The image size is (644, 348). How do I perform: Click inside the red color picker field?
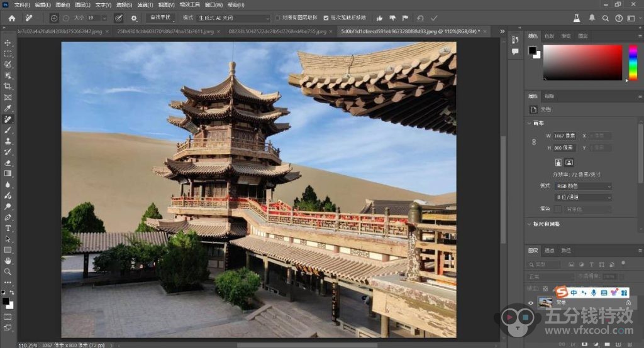click(x=582, y=62)
